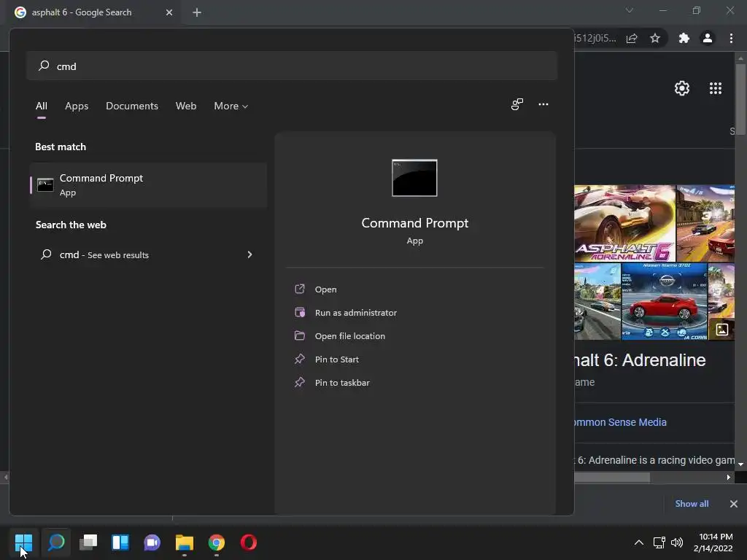Click Chrome share page icon

[x=632, y=39]
